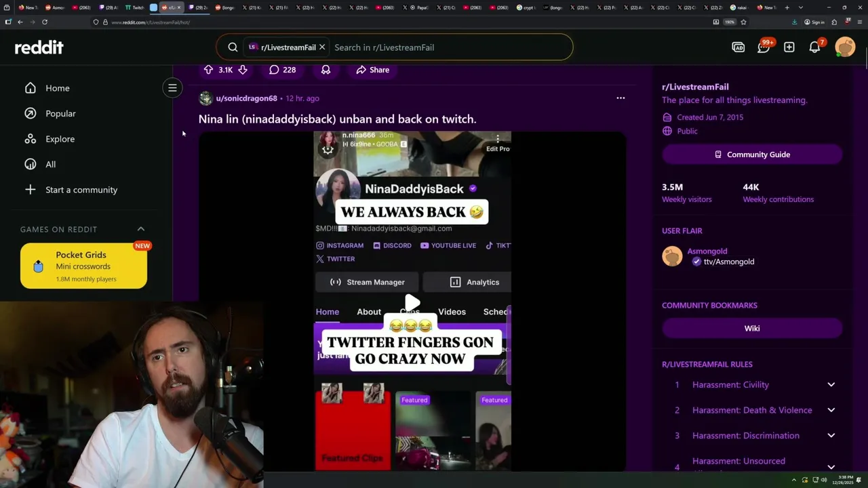The height and width of the screenshot is (488, 868).
Task: Focus the Search in r/LivestreamFail field
Action: 448,47
